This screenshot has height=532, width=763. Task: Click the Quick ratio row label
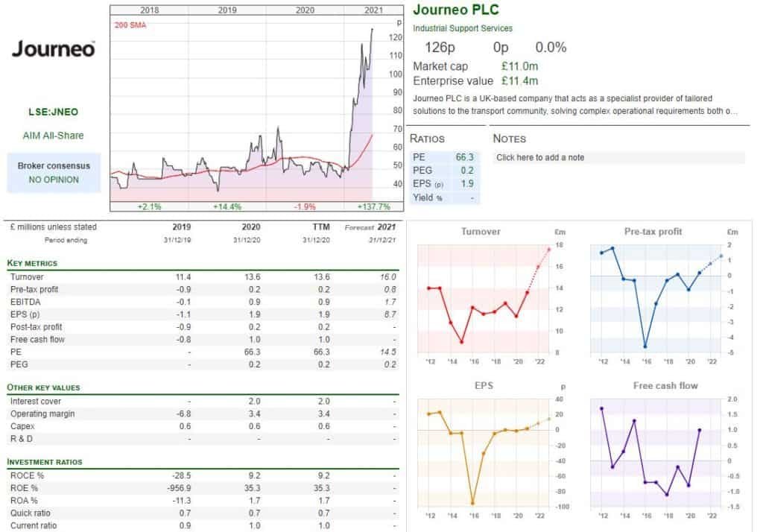tap(30, 513)
